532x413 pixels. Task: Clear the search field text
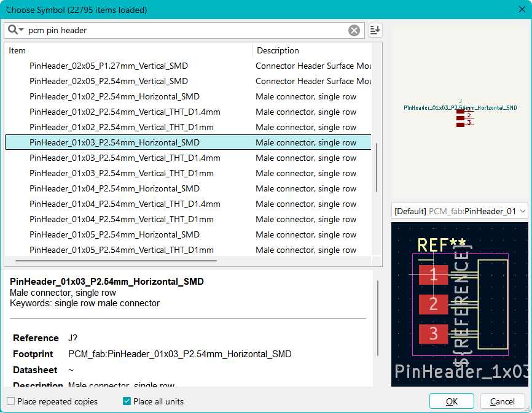pyautogui.click(x=354, y=31)
